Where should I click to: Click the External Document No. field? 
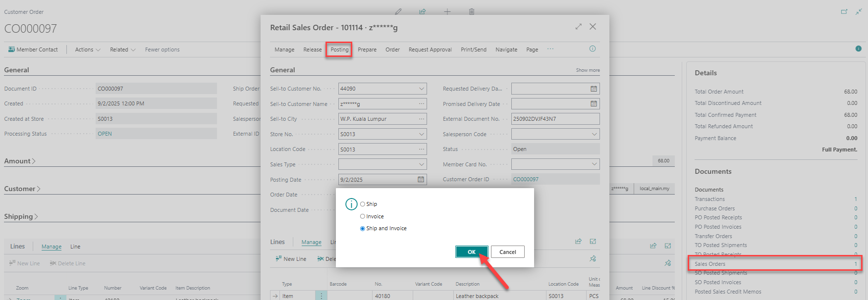555,119
